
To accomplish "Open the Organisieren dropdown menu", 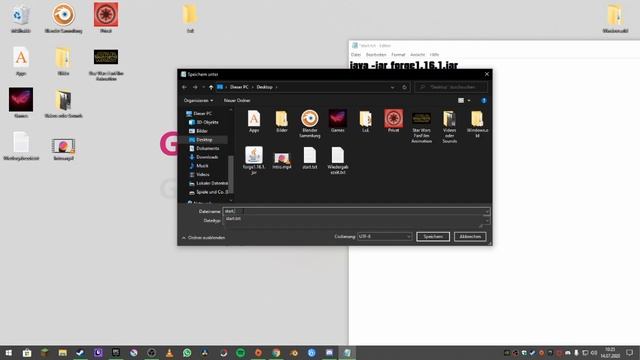I will pyautogui.click(x=198, y=100).
